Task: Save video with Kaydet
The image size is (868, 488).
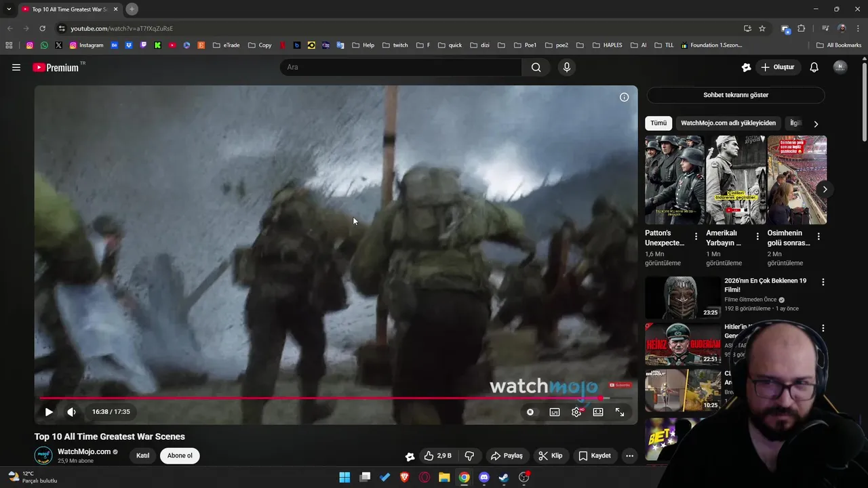Action: (595, 455)
